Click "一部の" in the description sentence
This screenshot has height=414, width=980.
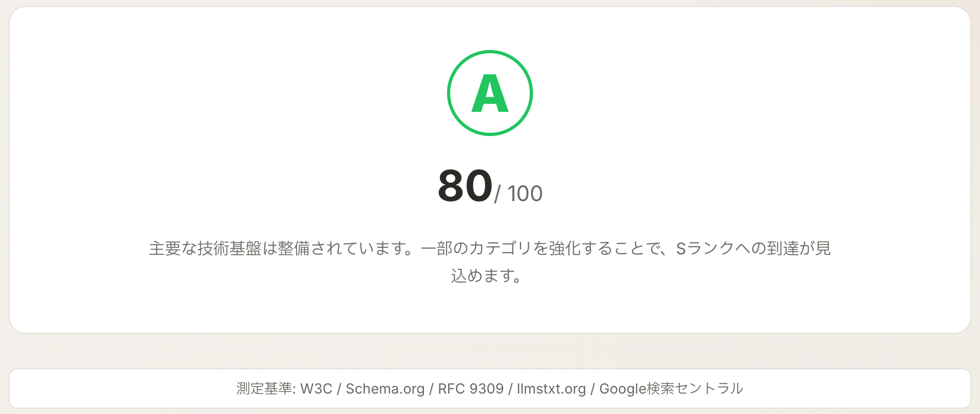pos(444,248)
